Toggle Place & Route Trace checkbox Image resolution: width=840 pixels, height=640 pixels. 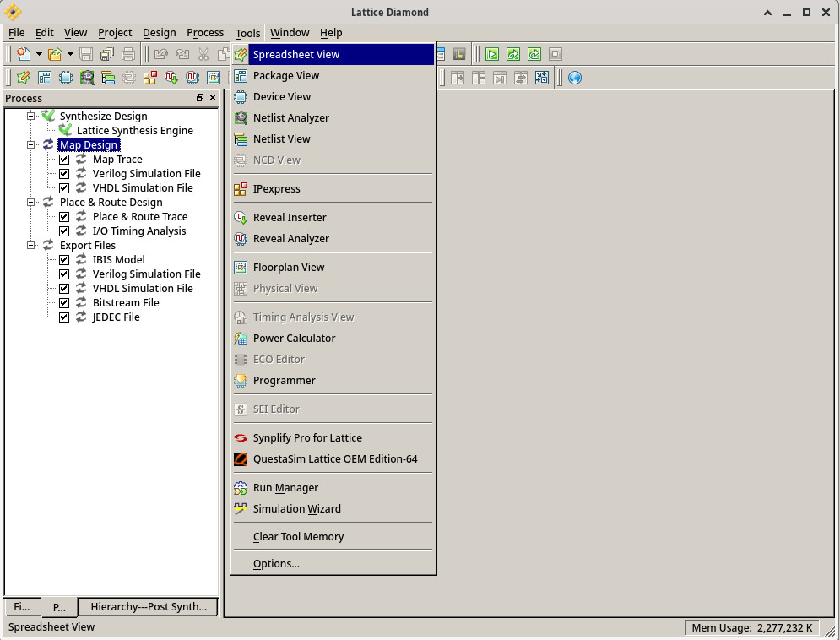coord(64,217)
